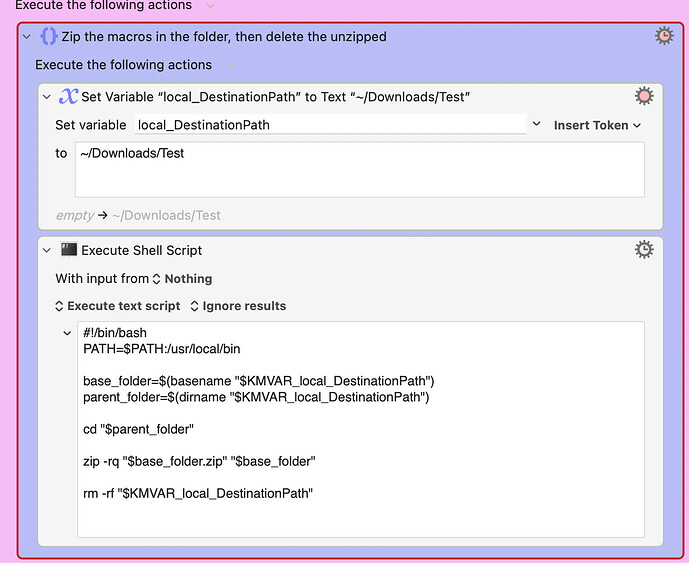This screenshot has width=689, height=563.
Task: Open the gear menu of the Set Variable action
Action: pos(644,96)
